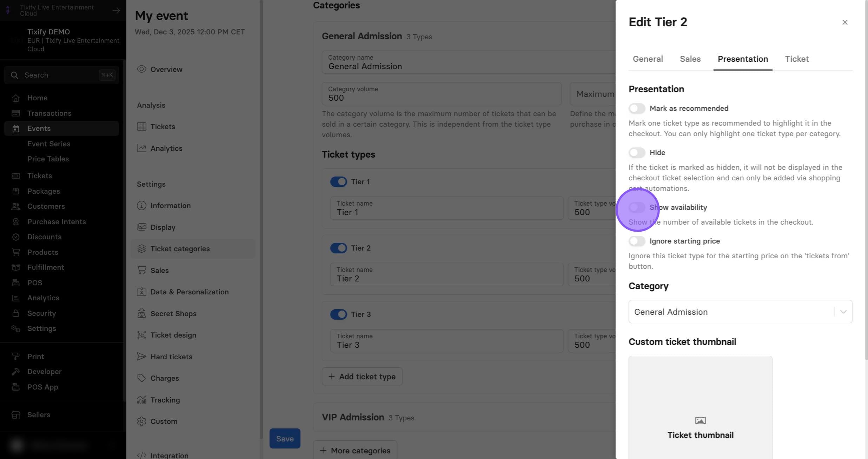
Task: Click the Overview eye icon
Action: [141, 69]
